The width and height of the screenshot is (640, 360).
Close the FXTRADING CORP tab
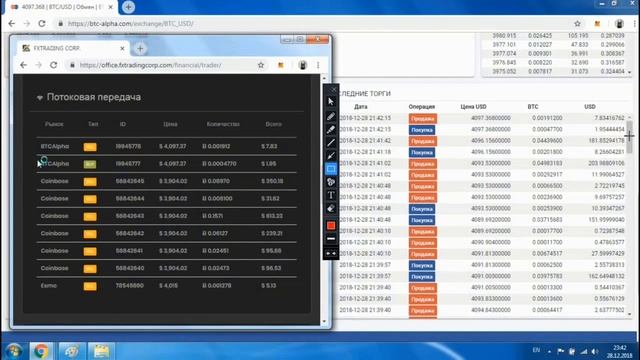(122, 48)
